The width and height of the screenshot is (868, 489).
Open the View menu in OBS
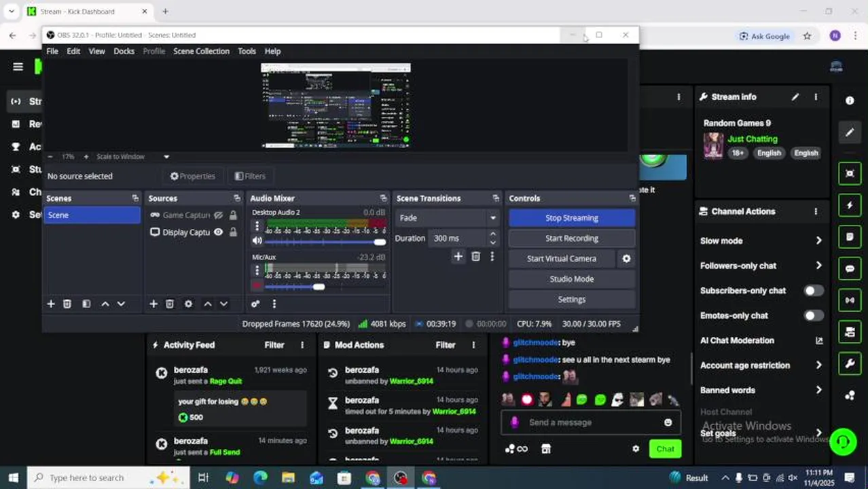click(x=96, y=51)
